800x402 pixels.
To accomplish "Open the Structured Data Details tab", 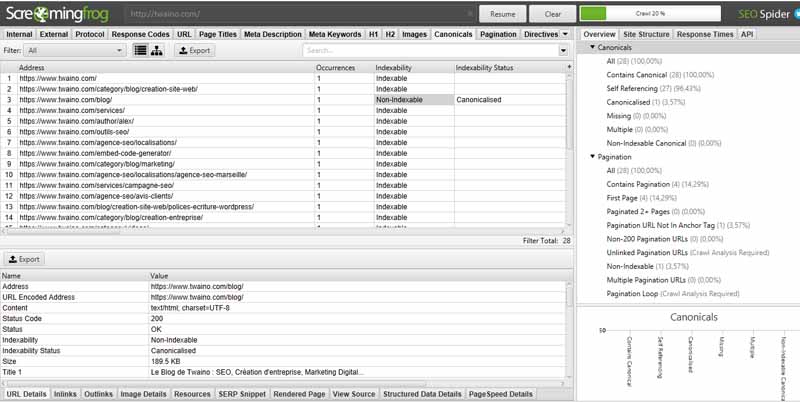I will coord(422,394).
